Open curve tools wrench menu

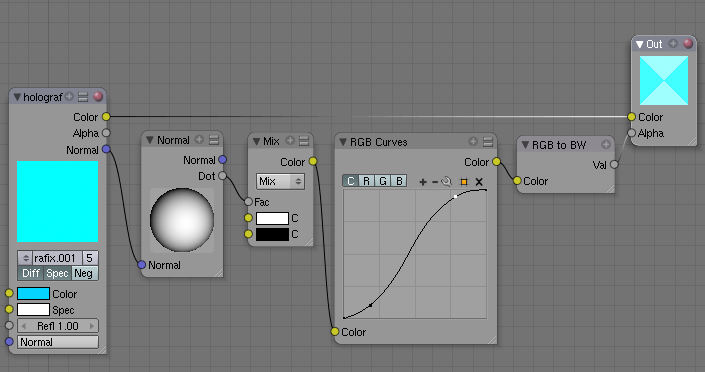[x=446, y=181]
